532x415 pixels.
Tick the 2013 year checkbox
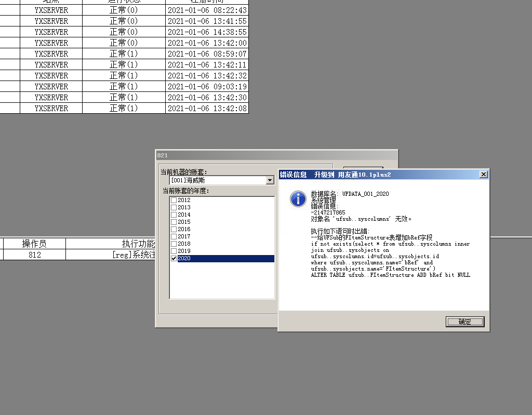coord(174,207)
